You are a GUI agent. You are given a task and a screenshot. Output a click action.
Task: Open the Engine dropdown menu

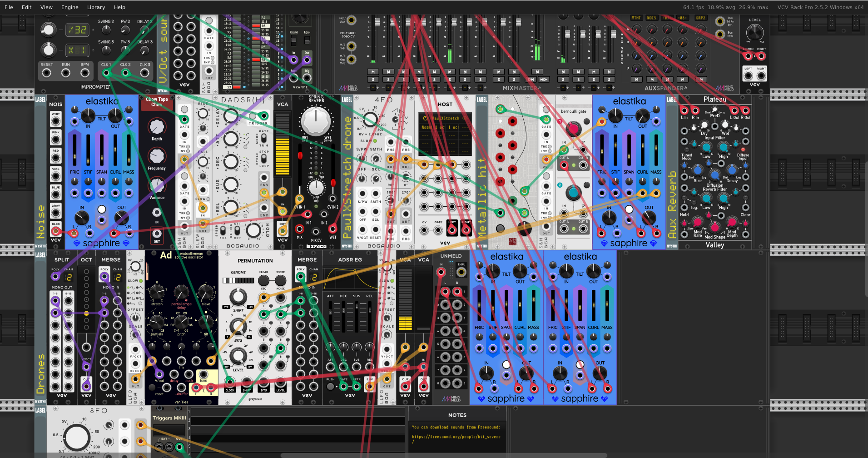(69, 7)
